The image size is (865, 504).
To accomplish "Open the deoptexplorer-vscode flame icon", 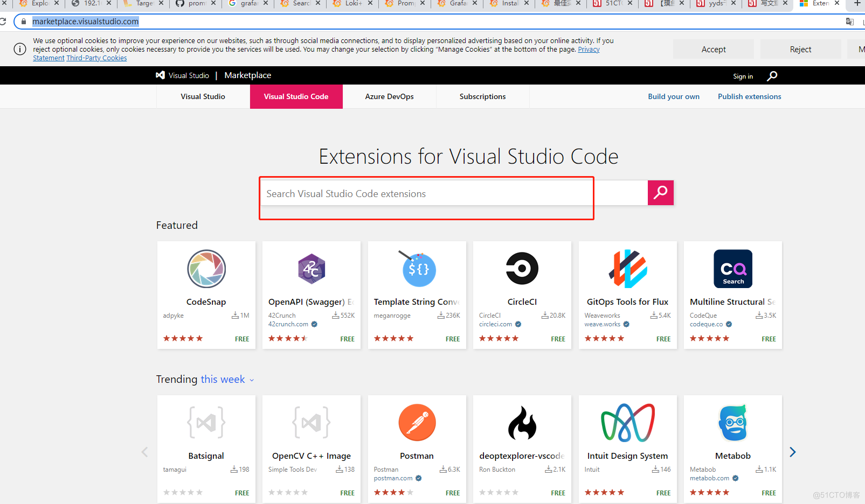I will (x=522, y=423).
